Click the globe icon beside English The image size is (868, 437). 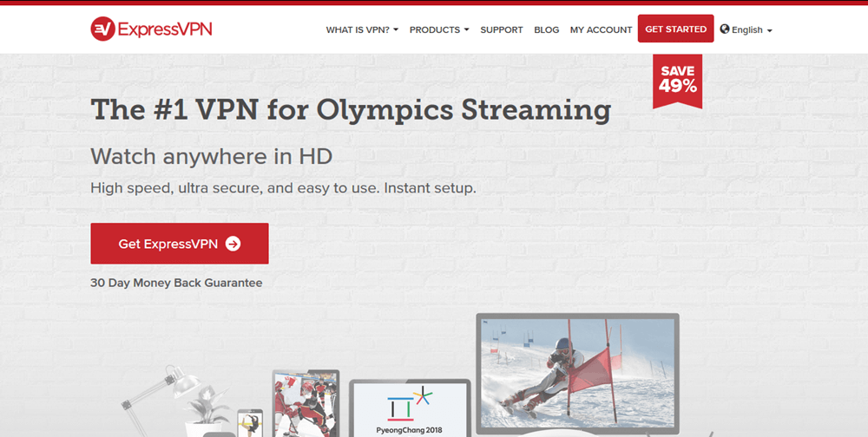(x=725, y=29)
